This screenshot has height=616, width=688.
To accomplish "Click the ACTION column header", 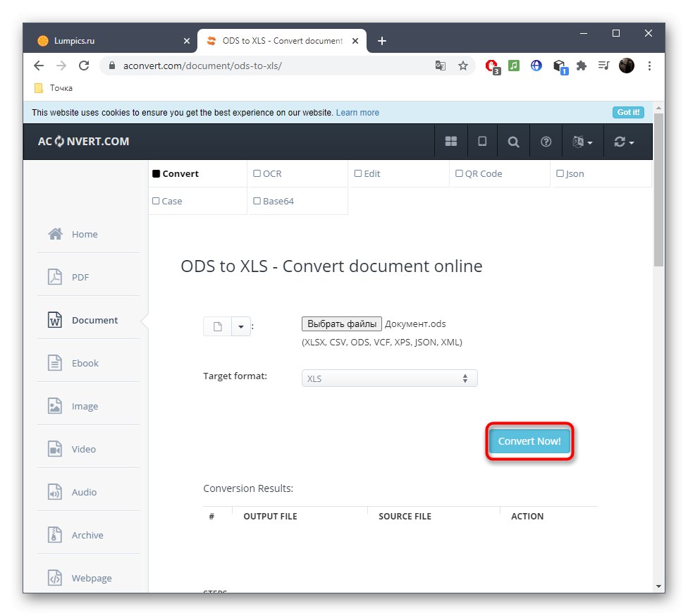I will click(527, 517).
